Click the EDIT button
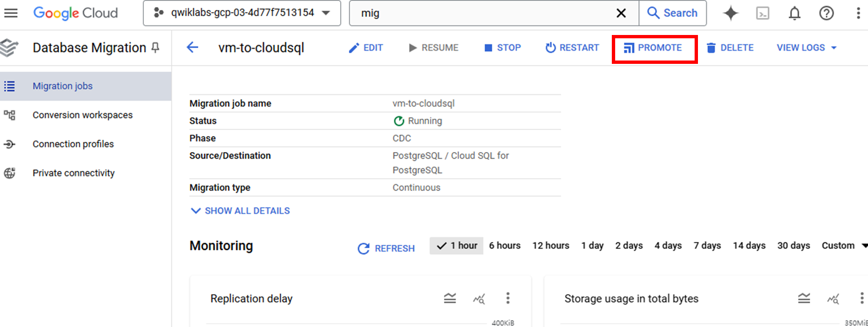Viewport: 868px width, 327px height. (x=366, y=48)
